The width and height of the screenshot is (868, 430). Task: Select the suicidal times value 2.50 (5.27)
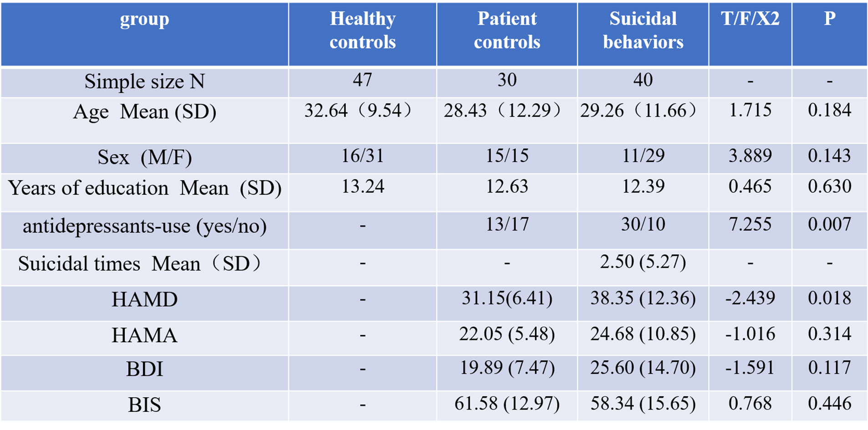click(643, 262)
